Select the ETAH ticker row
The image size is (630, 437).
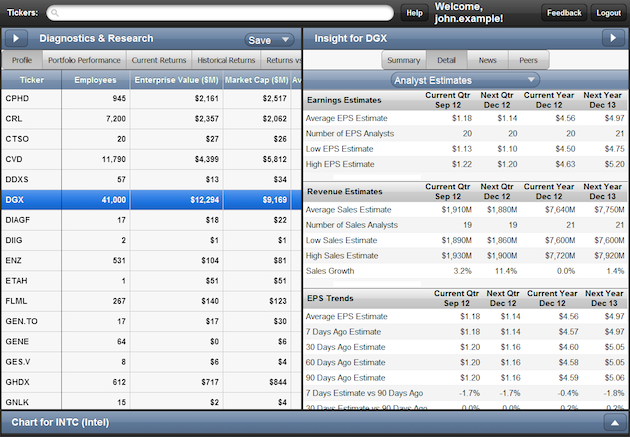(x=151, y=281)
